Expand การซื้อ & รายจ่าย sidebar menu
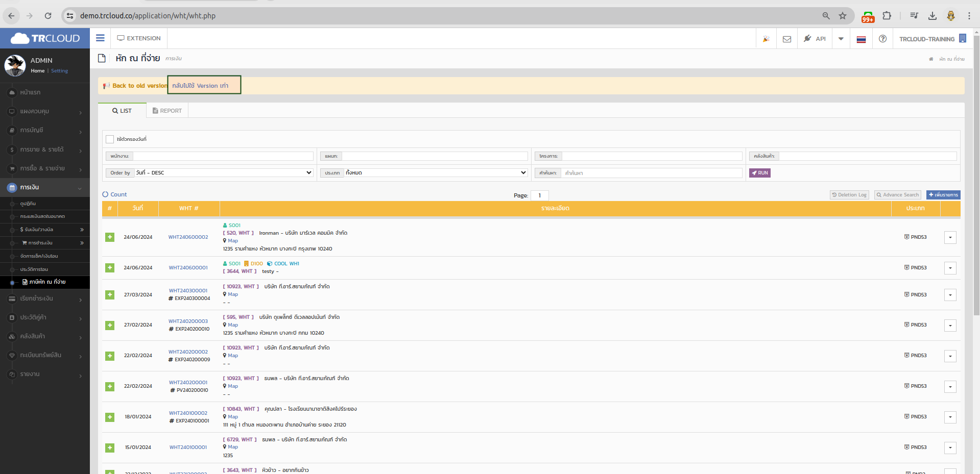Image resolution: width=980 pixels, height=474 pixels. click(45, 168)
